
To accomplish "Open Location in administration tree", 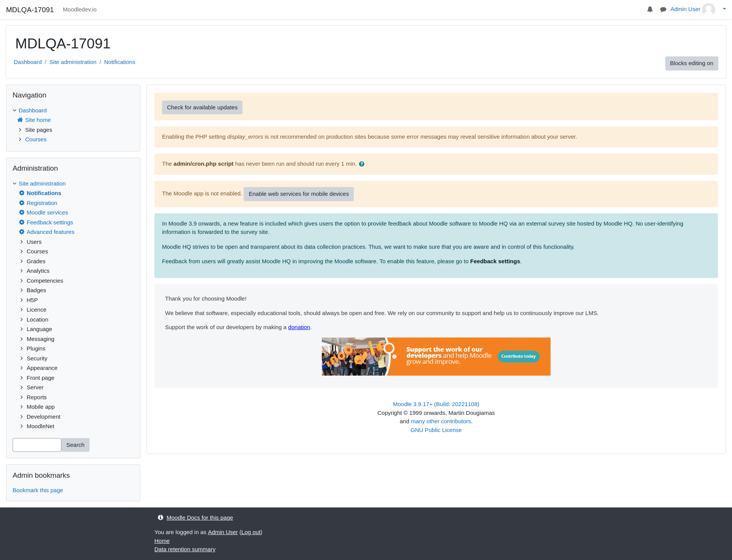I will click(37, 320).
